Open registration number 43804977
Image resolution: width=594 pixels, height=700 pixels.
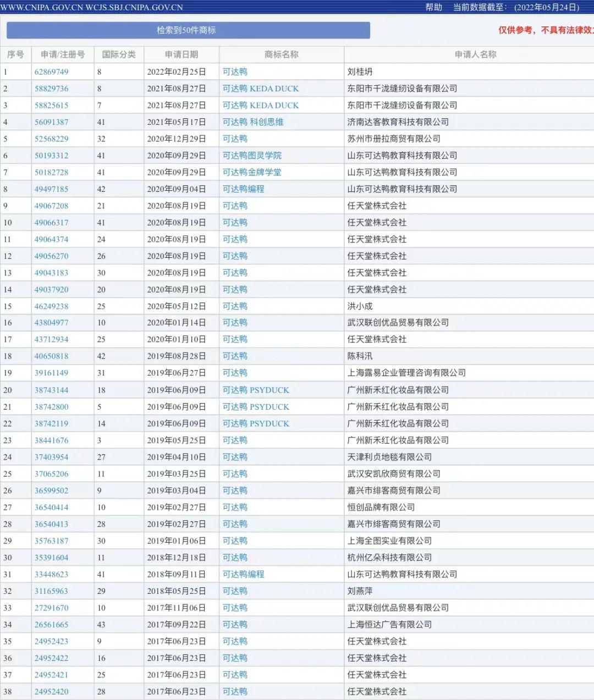coord(52,323)
